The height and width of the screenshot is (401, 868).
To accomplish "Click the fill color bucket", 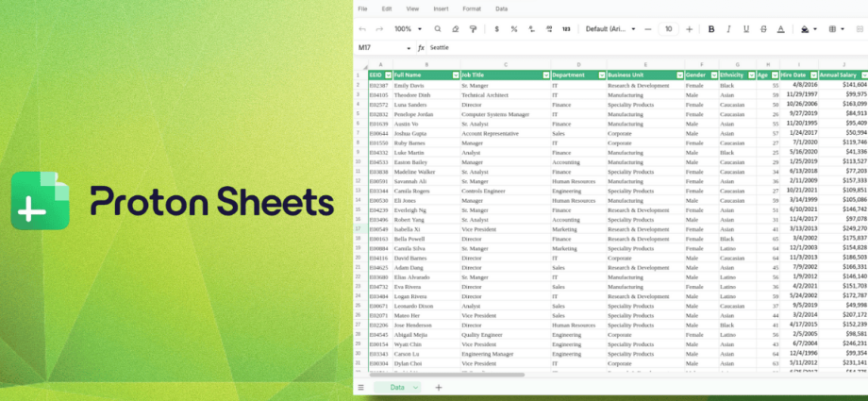I will (805, 29).
